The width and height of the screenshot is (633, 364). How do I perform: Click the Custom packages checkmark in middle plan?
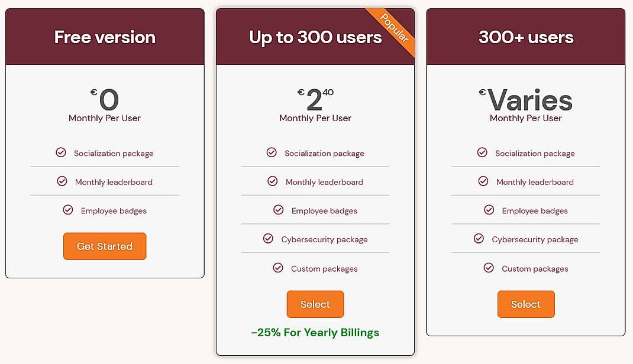click(x=278, y=268)
